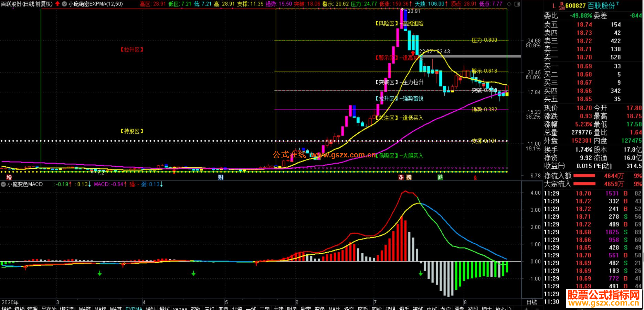644x310 pixels.
Task: Click the 压力 0.809 level line label
Action: pos(484,40)
